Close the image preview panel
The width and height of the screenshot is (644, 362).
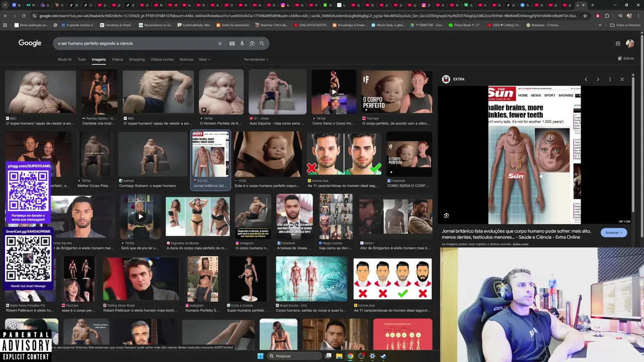click(622, 79)
